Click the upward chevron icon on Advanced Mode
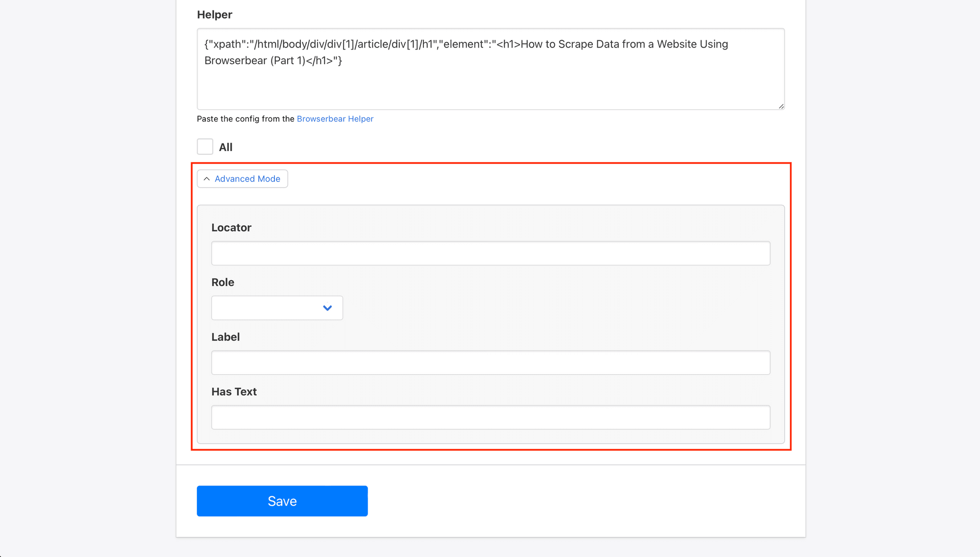 tap(207, 179)
